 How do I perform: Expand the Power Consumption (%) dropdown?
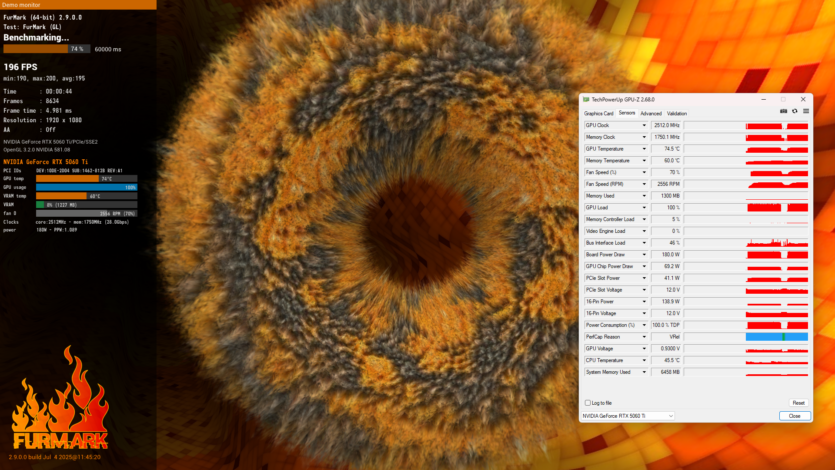[x=644, y=325]
